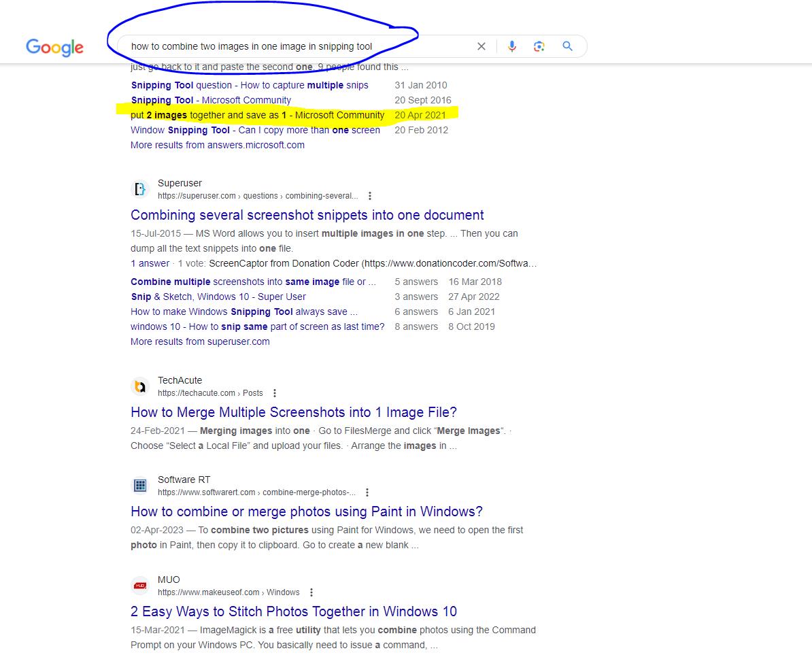Click the '27 Apr 2022' date
The width and height of the screenshot is (812, 672).
click(474, 297)
